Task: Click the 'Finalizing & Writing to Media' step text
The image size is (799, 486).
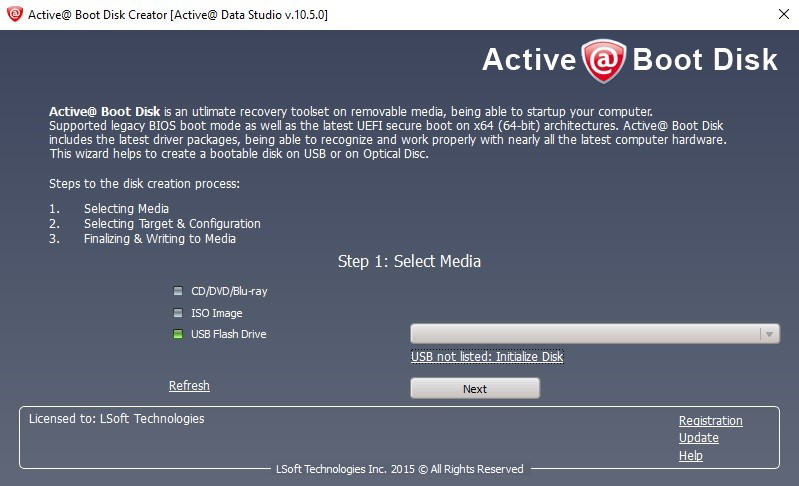Action: pyautogui.click(x=160, y=239)
